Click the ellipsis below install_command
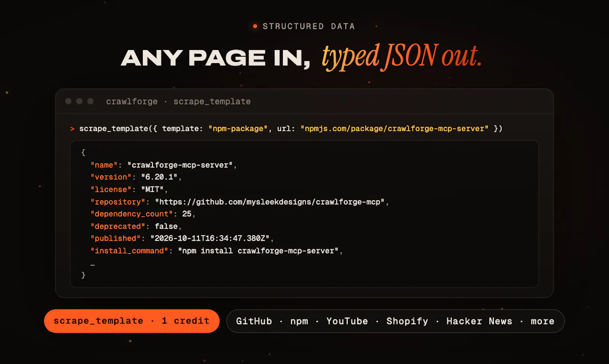Viewport: 609px width, 364px height. point(92,265)
